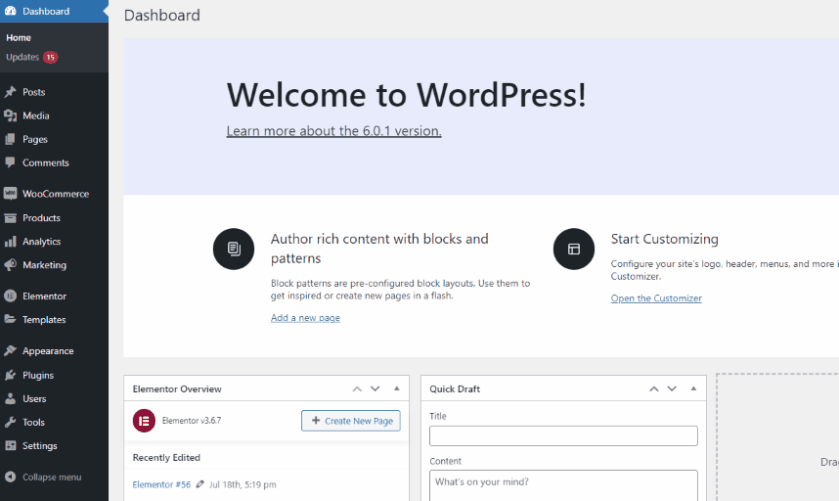Open the Elementor #56 recently edited link
The height and width of the screenshot is (501, 839).
coord(162,484)
